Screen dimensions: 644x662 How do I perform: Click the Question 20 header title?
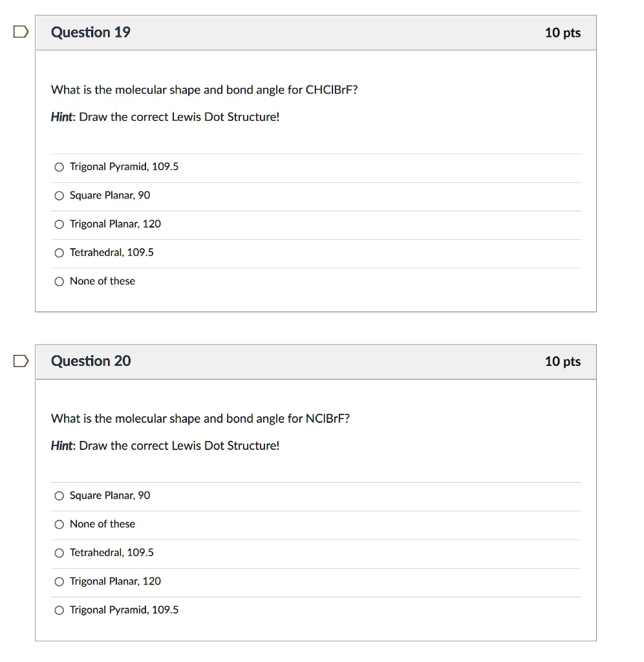click(x=91, y=361)
